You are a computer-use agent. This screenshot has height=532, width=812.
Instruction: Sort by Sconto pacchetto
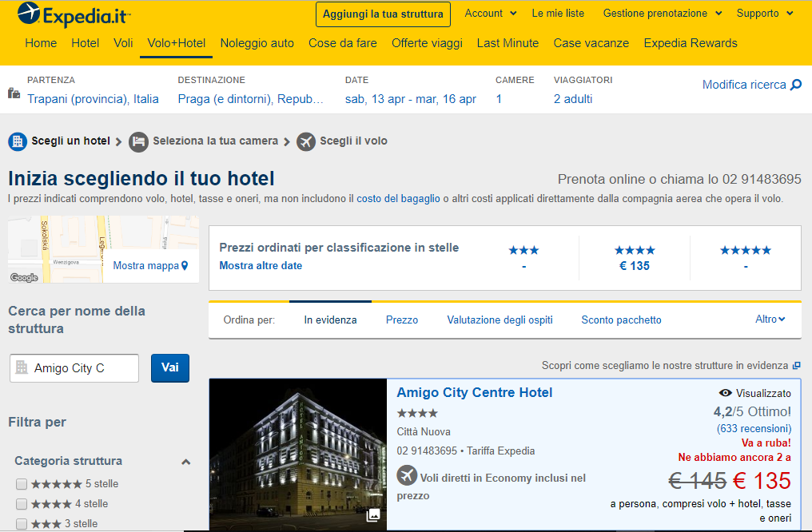[622, 320]
